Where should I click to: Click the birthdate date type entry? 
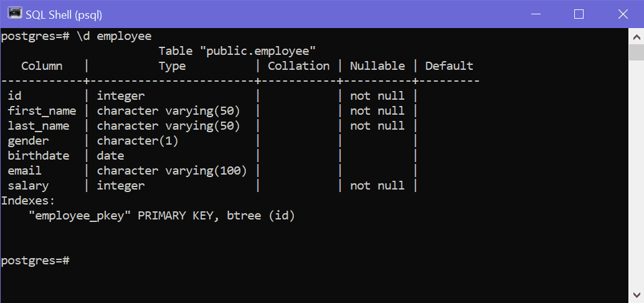[110, 155]
